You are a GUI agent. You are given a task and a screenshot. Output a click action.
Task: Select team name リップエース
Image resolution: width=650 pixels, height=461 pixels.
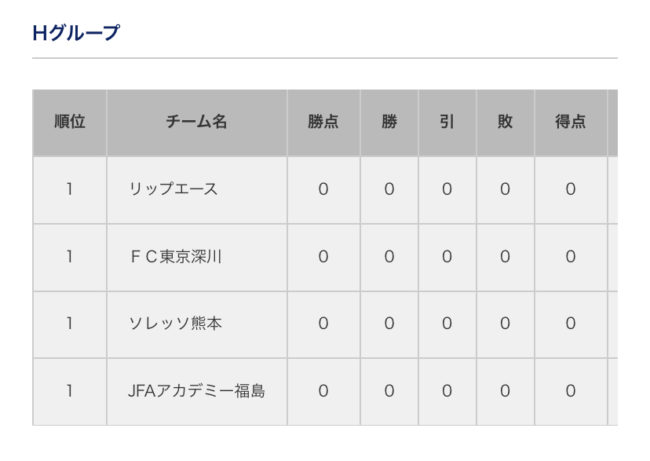[x=173, y=189]
